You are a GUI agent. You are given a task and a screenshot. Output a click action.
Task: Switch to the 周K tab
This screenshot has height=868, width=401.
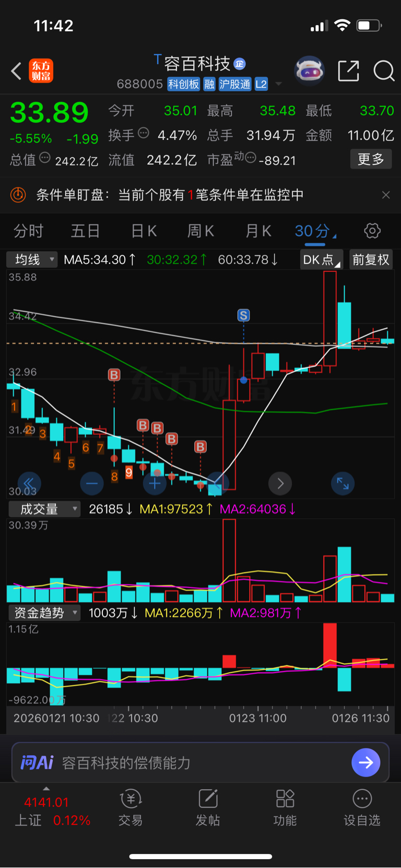pos(200,231)
